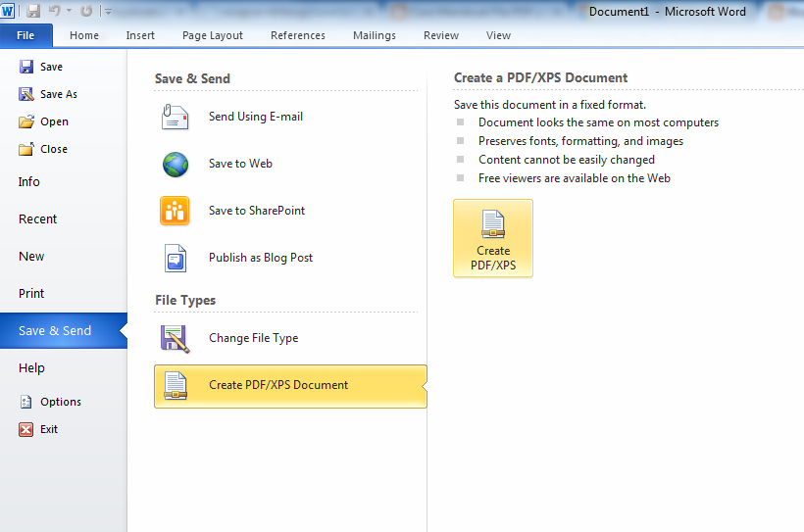Viewport: 804px width, 532px height.
Task: Open the Review tab
Action: point(441,35)
